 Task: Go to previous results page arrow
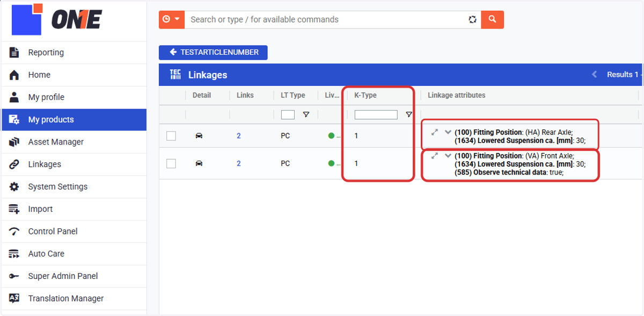[x=594, y=75]
